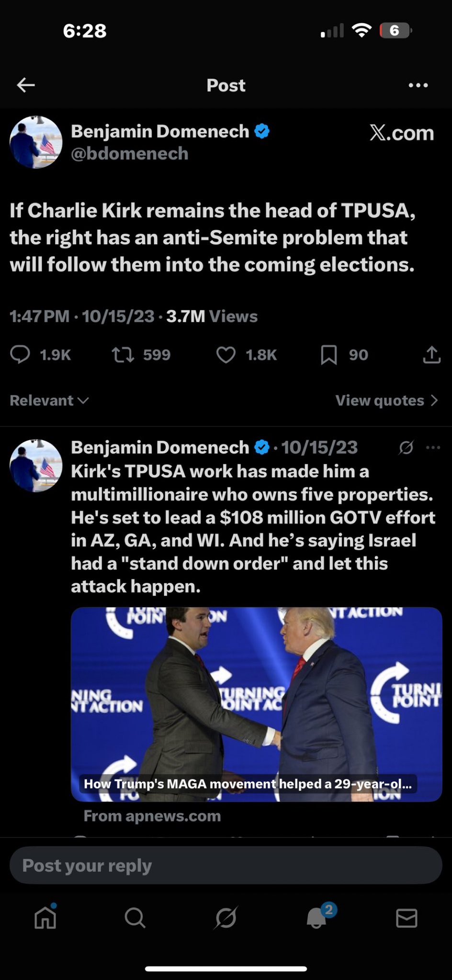Image resolution: width=452 pixels, height=980 pixels.
Task: Open Grok tab in bottom bar
Action: (x=226, y=918)
